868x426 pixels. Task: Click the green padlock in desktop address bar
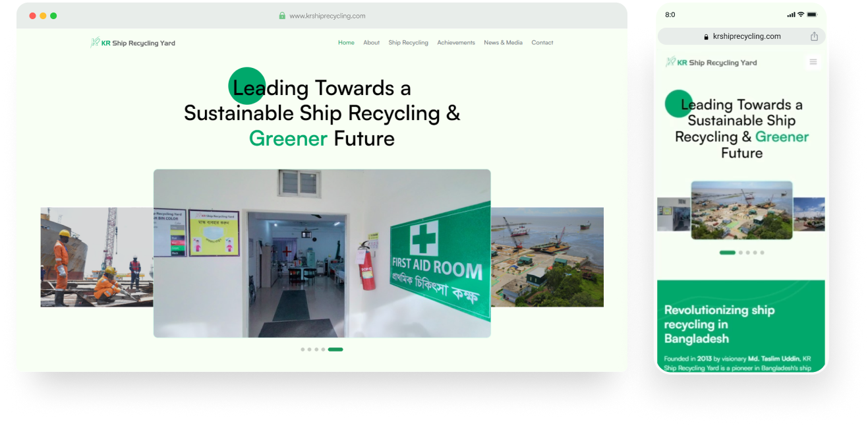click(282, 16)
